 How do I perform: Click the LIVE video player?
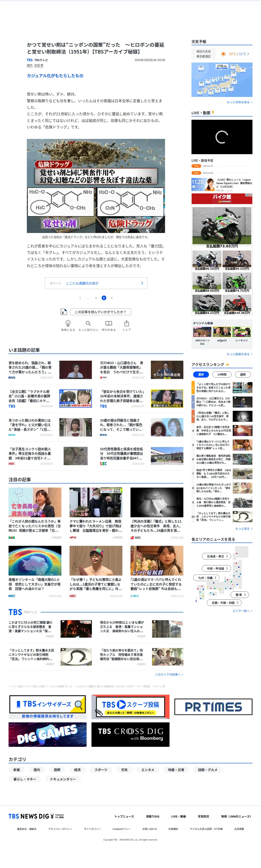point(222,137)
